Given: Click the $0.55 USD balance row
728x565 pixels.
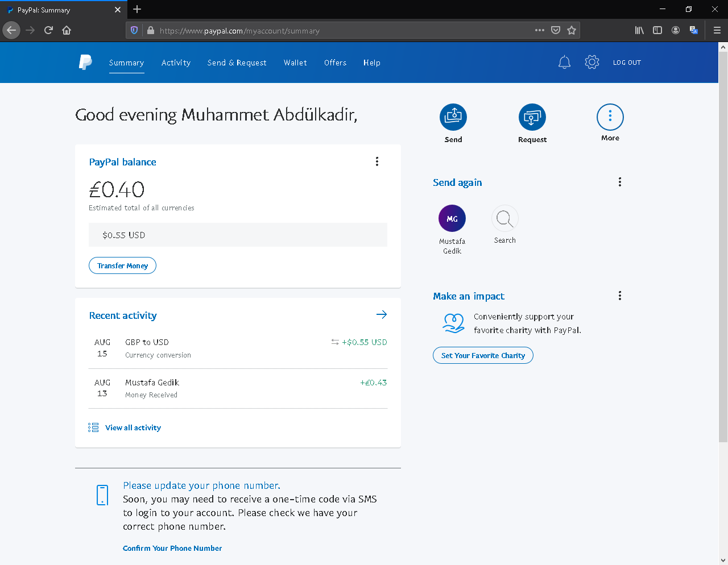Looking at the screenshot, I should click(x=238, y=235).
